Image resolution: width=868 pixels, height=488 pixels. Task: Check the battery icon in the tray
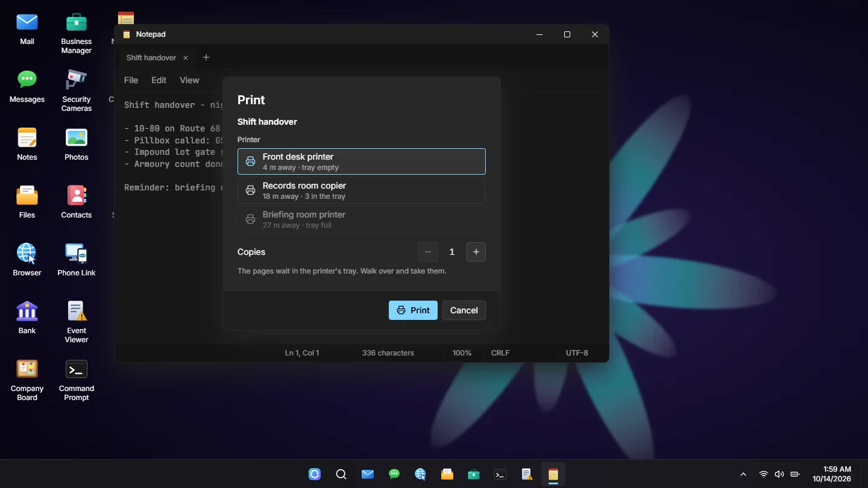795,474
